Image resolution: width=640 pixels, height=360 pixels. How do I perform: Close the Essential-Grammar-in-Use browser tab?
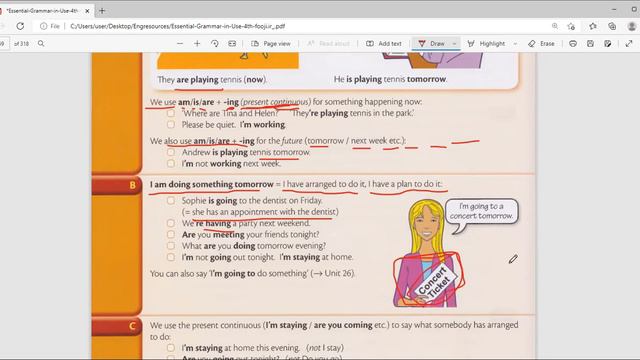coord(87,11)
